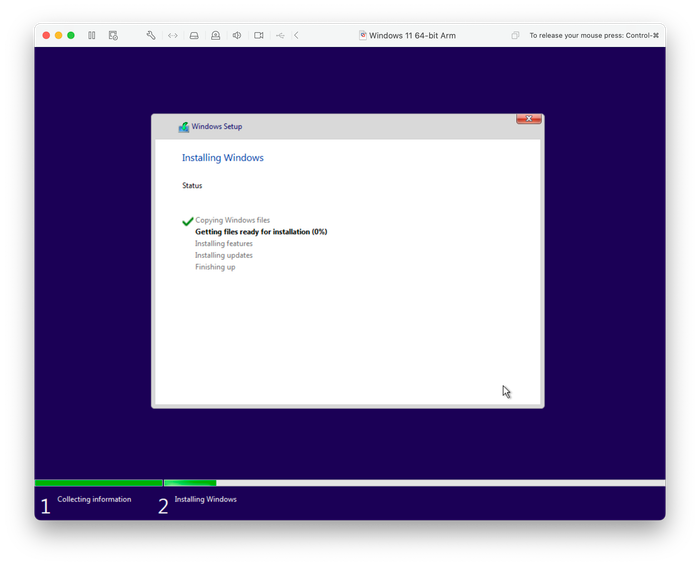Open the snapshots manager icon
700x566 pixels.
click(x=113, y=35)
